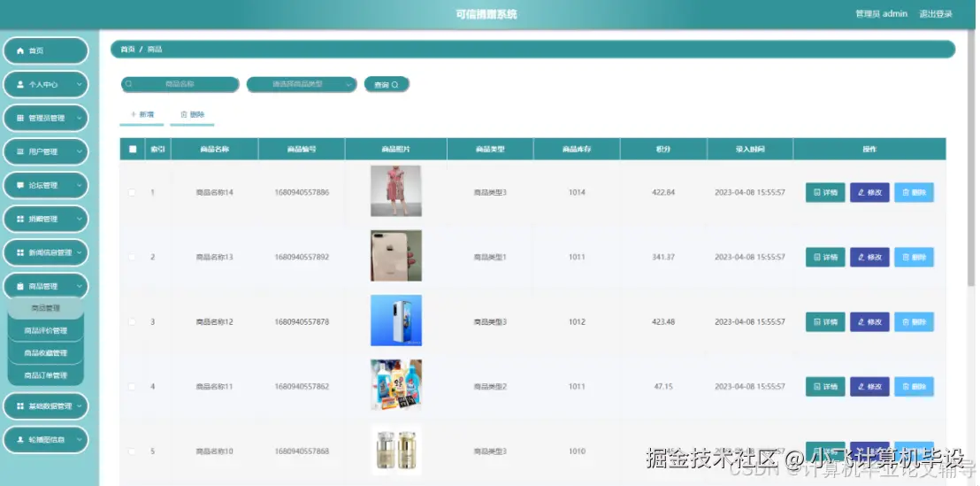Image resolution: width=980 pixels, height=486 pixels.
Task: Click the 积分 column header
Action: point(663,150)
